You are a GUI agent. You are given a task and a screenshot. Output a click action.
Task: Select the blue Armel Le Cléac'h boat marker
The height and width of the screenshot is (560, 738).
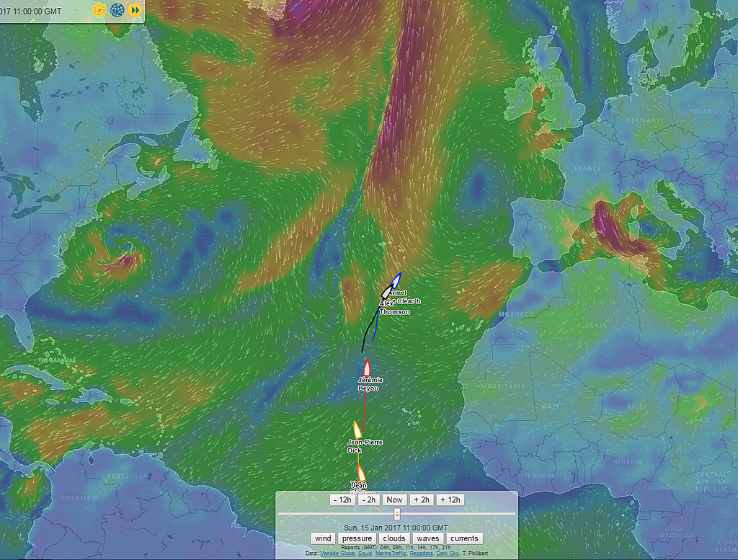(x=396, y=280)
